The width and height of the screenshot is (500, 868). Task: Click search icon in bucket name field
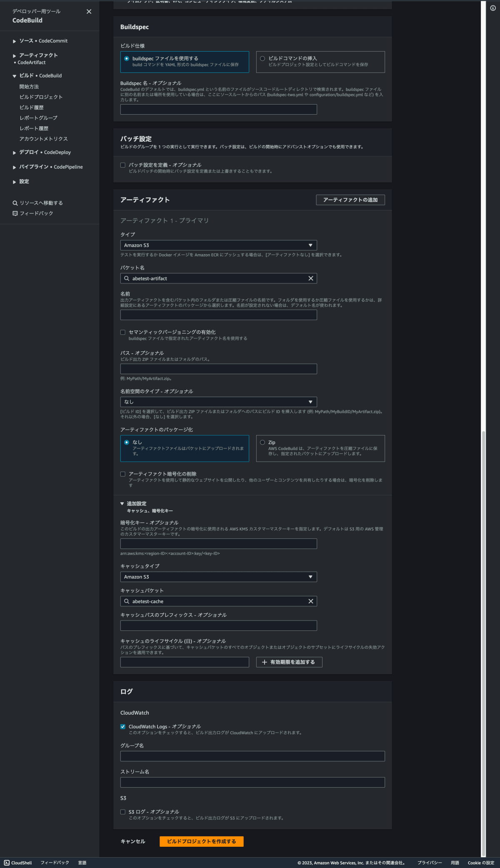(127, 278)
